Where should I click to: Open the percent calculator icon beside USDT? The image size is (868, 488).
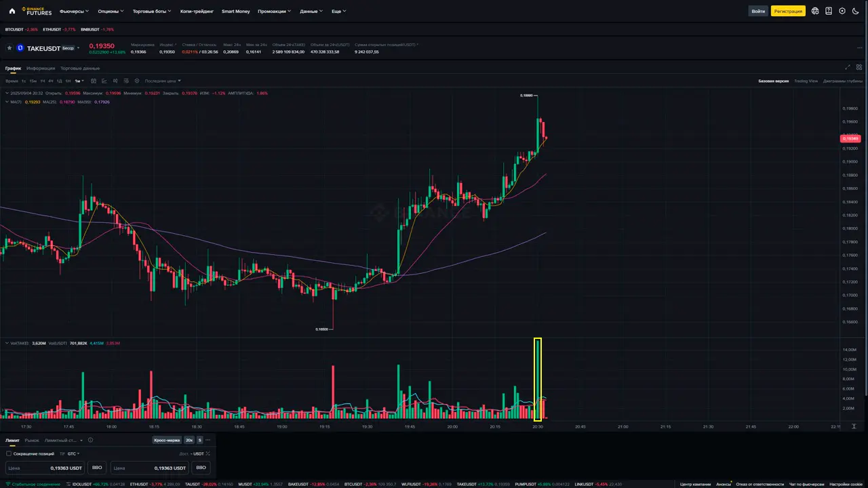(x=208, y=453)
